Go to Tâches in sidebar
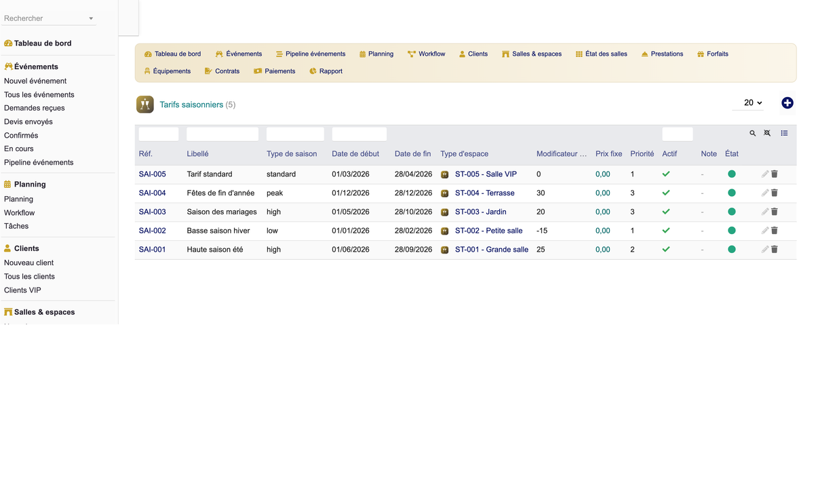The width and height of the screenshot is (814, 504). (16, 227)
